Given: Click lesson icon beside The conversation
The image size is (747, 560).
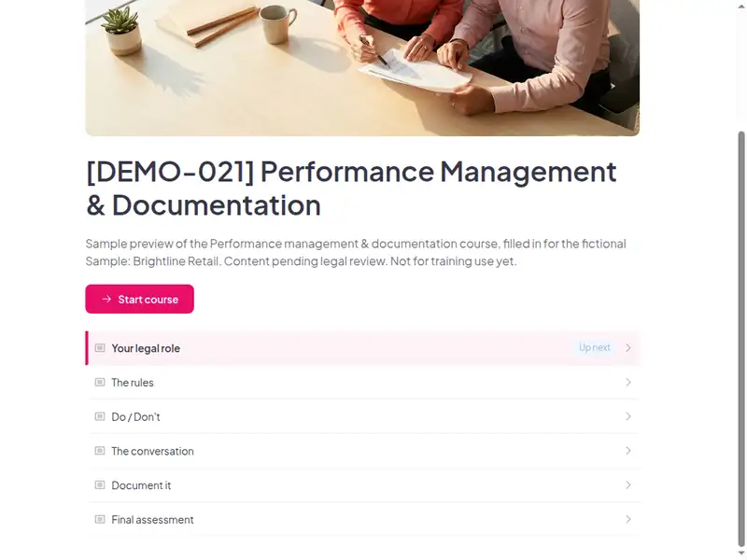Looking at the screenshot, I should point(100,451).
